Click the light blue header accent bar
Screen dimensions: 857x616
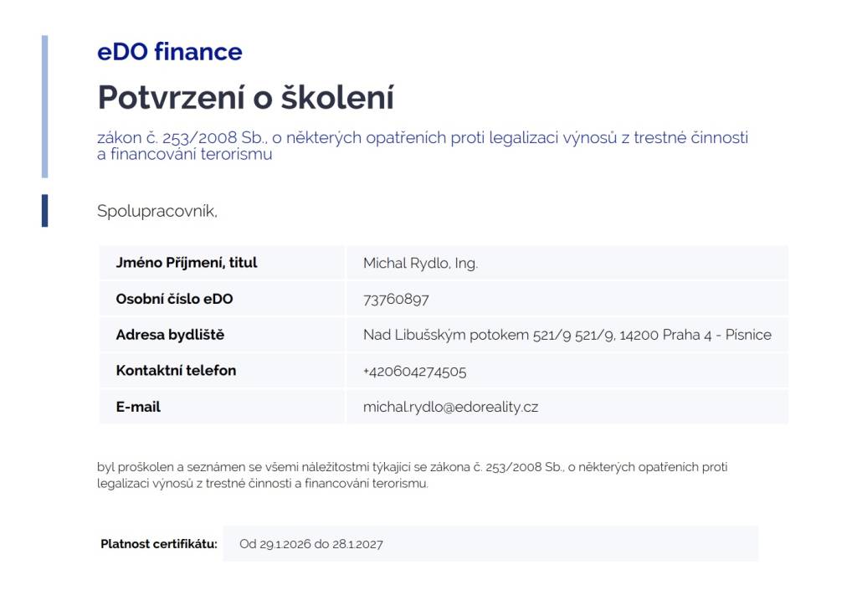pos(45,106)
